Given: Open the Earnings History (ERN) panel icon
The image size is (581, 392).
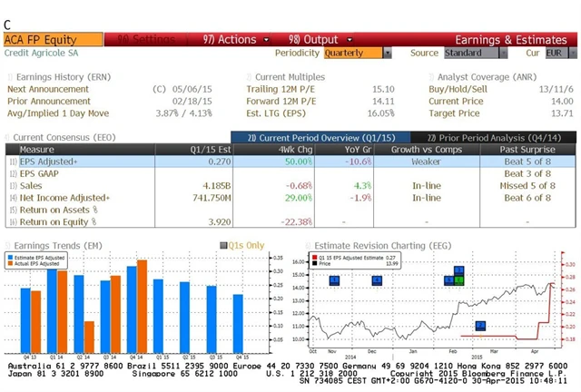Looking at the screenshot, I should [x=9, y=77].
